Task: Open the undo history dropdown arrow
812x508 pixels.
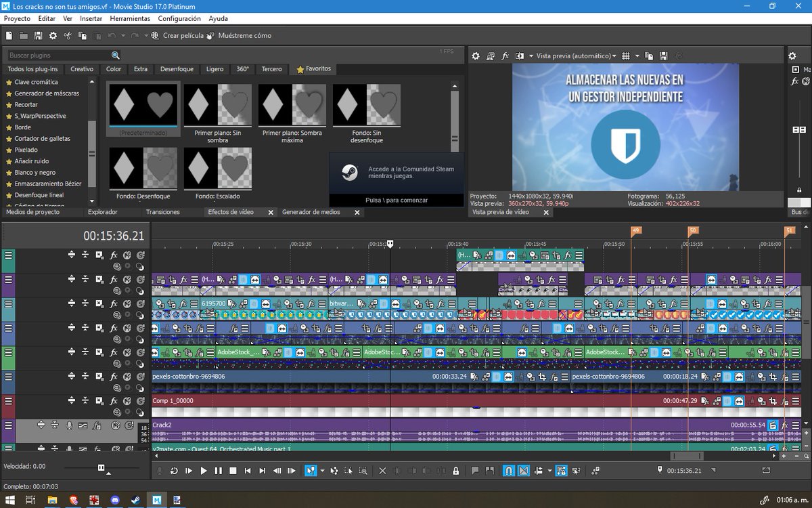Action: pos(122,35)
